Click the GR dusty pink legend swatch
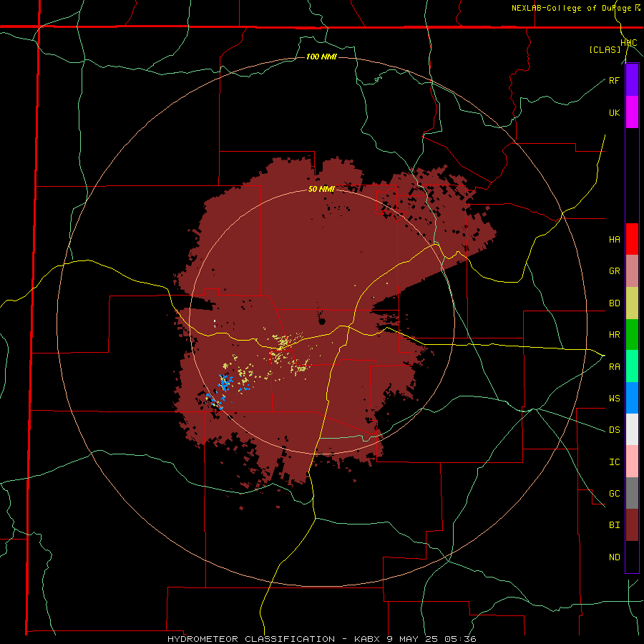This screenshot has height=644, width=644. (x=632, y=271)
